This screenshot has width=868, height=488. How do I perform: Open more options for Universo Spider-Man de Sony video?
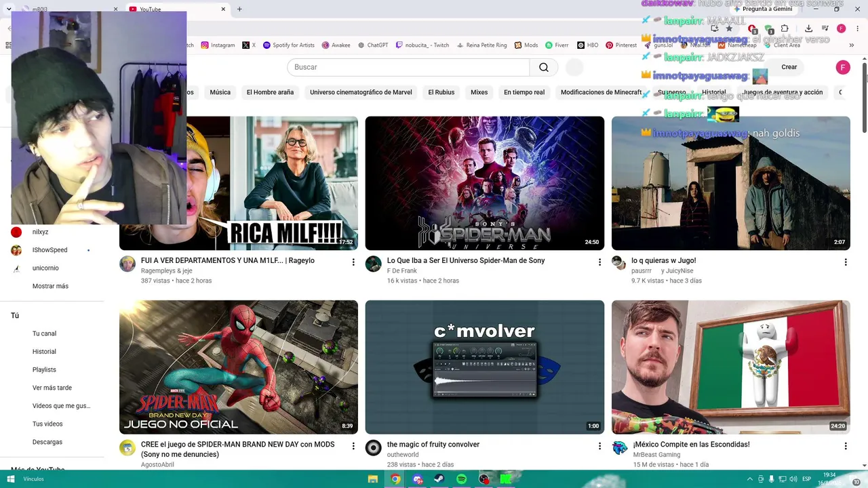pos(599,262)
